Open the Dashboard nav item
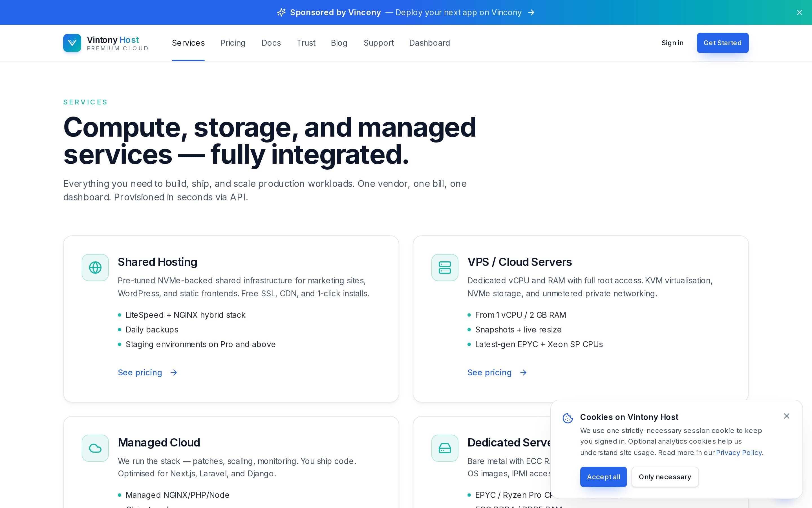The width and height of the screenshot is (812, 508). [x=429, y=43]
